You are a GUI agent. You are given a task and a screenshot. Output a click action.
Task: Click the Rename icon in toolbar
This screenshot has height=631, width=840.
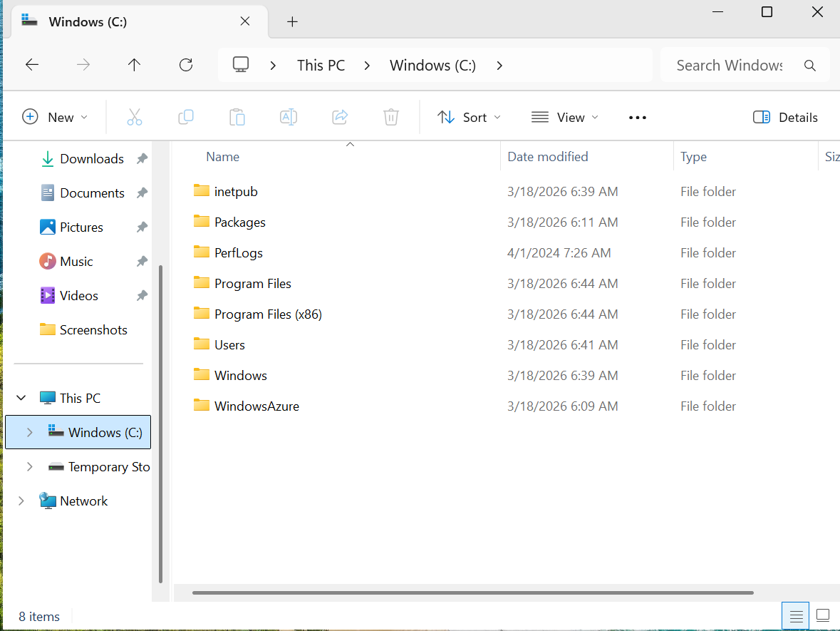point(289,117)
